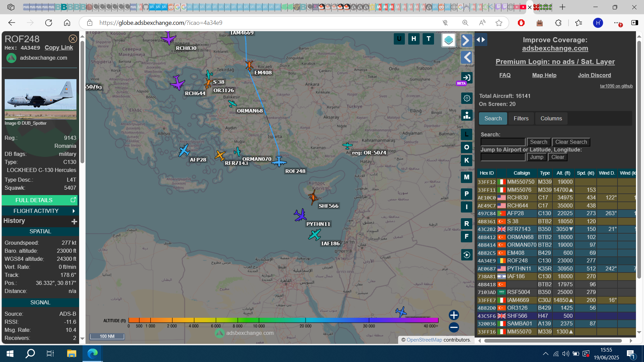The width and height of the screenshot is (644, 362).
Task: Toggle the T map button
Action: (428, 39)
